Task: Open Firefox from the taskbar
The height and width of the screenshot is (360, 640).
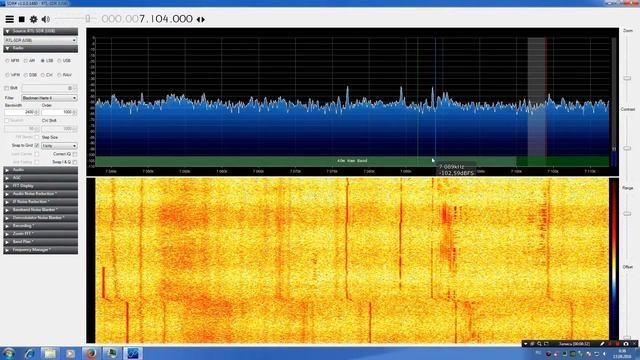Action: [91, 353]
